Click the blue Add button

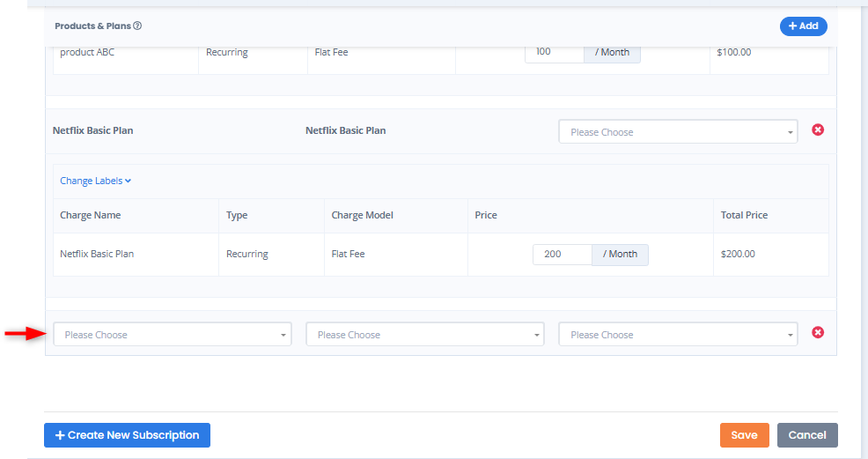[x=803, y=26]
